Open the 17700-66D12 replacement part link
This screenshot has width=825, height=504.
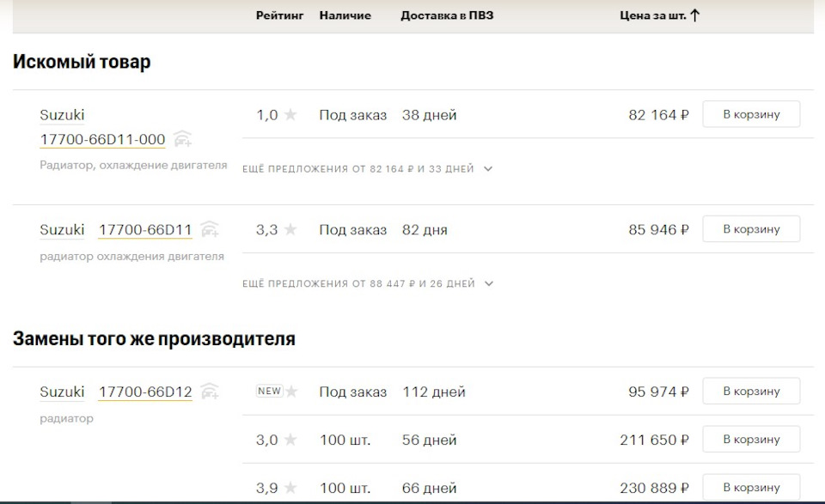tap(146, 391)
